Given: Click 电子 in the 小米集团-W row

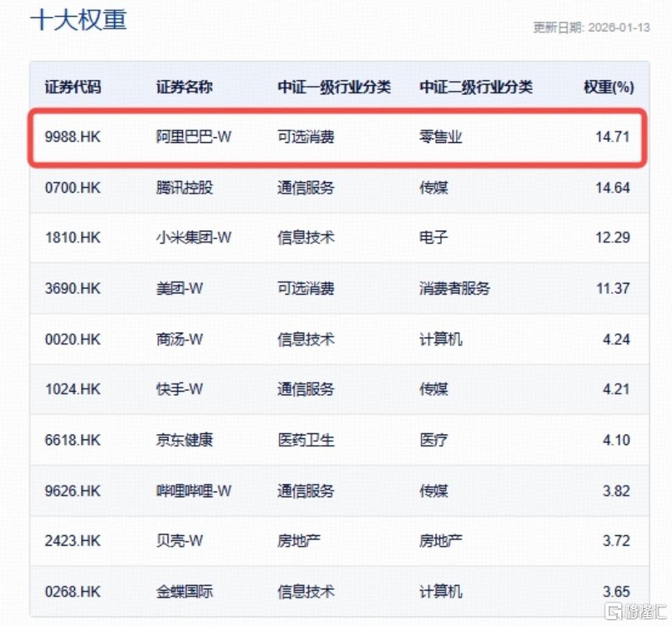Looking at the screenshot, I should coord(434,238).
